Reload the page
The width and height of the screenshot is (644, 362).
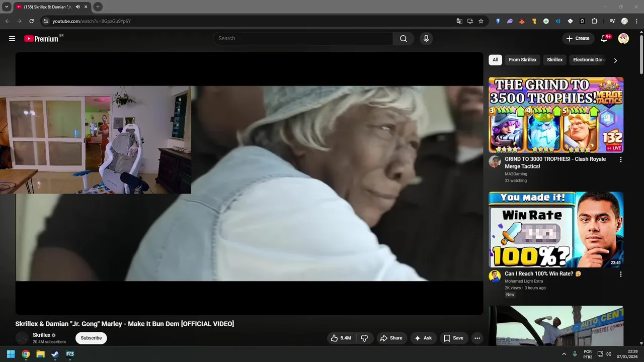31,21
